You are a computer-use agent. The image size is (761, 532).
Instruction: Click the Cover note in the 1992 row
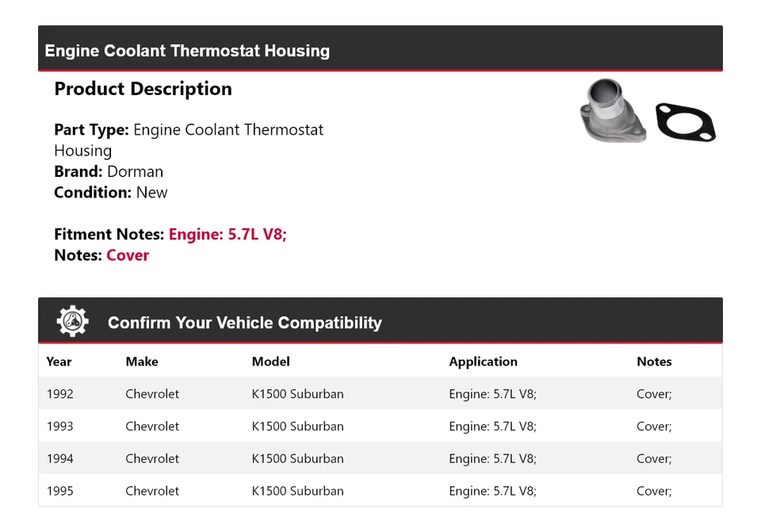(654, 394)
